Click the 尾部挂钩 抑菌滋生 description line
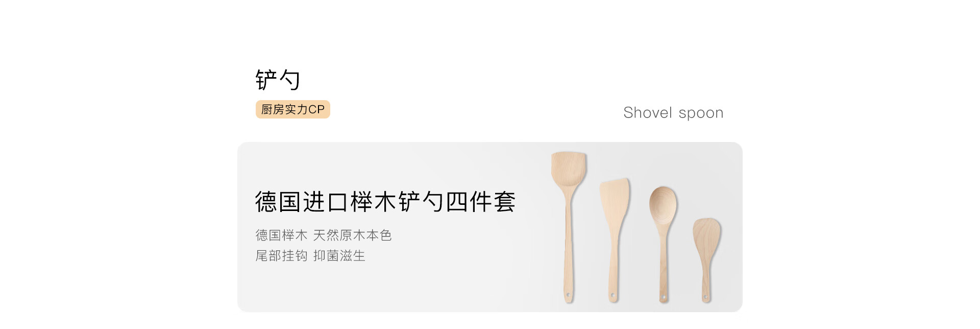Viewport: 980px width, 329px height. pyautogui.click(x=310, y=255)
